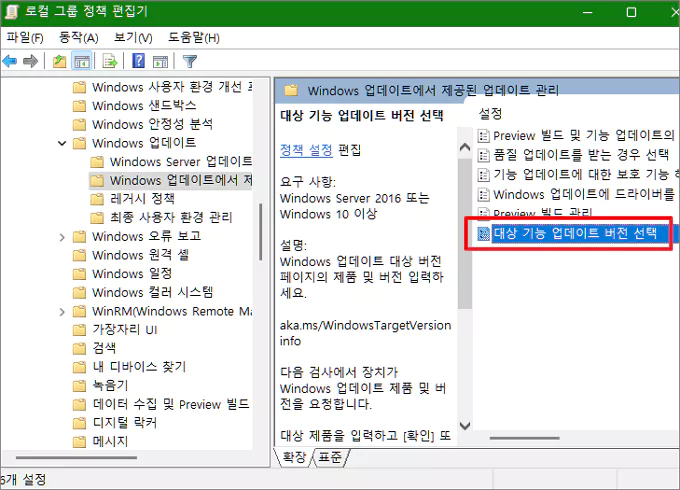
Task: Toggle the action pane toolbar icon
Action: pyautogui.click(x=160, y=62)
